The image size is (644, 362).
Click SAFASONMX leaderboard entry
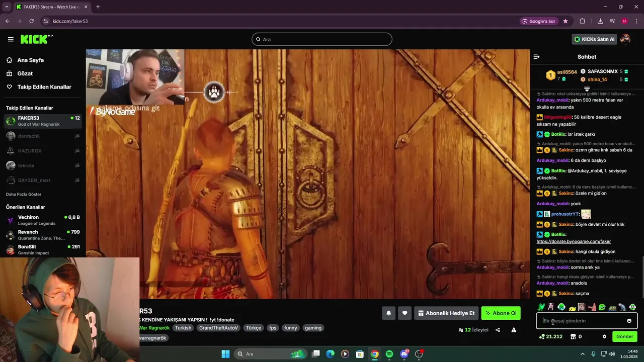(604, 71)
